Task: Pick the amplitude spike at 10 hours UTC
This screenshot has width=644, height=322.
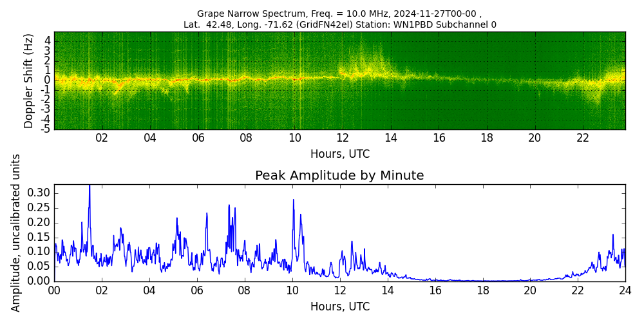Action: (293, 201)
